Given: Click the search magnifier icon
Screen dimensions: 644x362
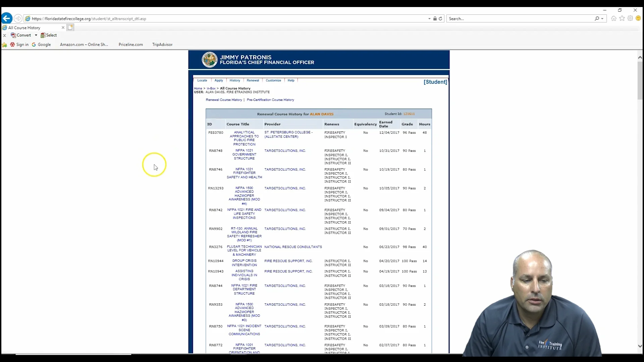Looking at the screenshot, I should pyautogui.click(x=597, y=18).
